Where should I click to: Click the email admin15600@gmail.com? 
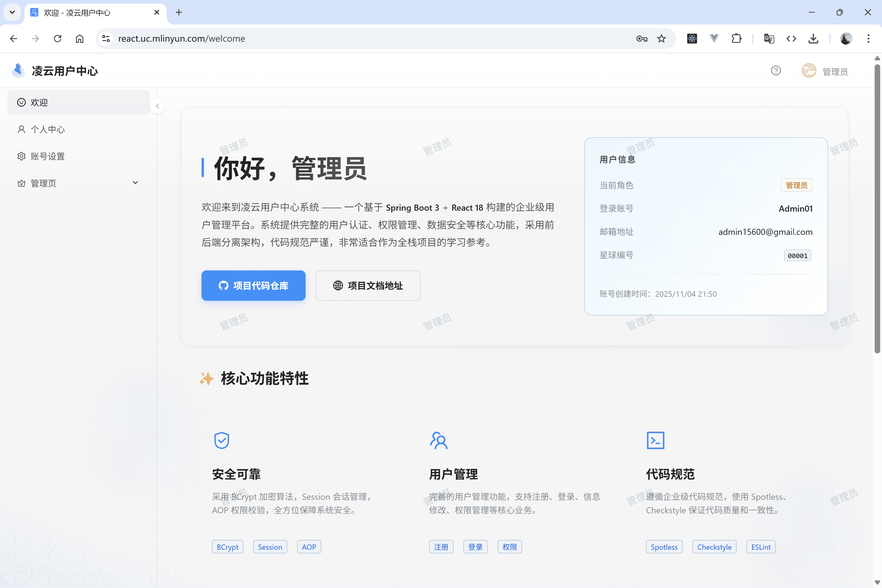coord(765,232)
